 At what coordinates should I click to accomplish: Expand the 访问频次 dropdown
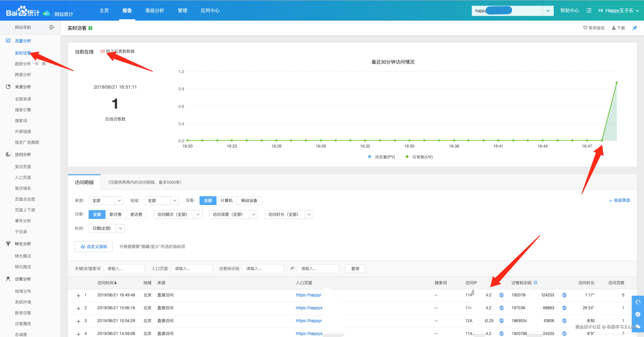tap(178, 215)
